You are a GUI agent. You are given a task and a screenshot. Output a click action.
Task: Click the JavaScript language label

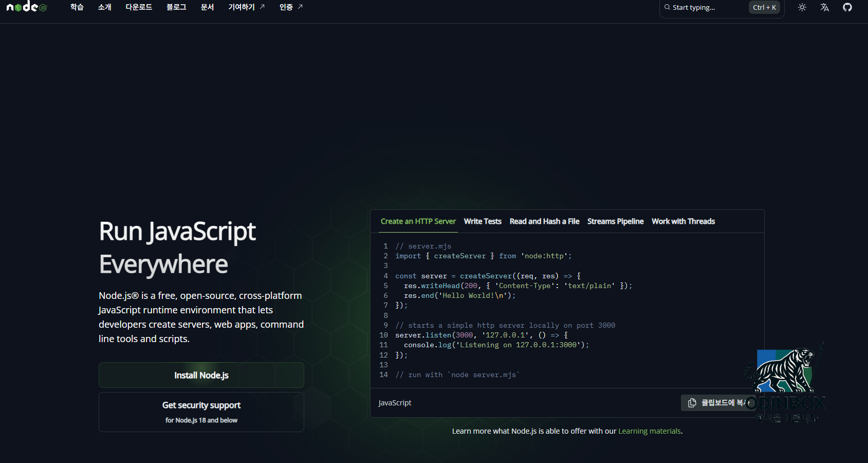pyautogui.click(x=395, y=403)
